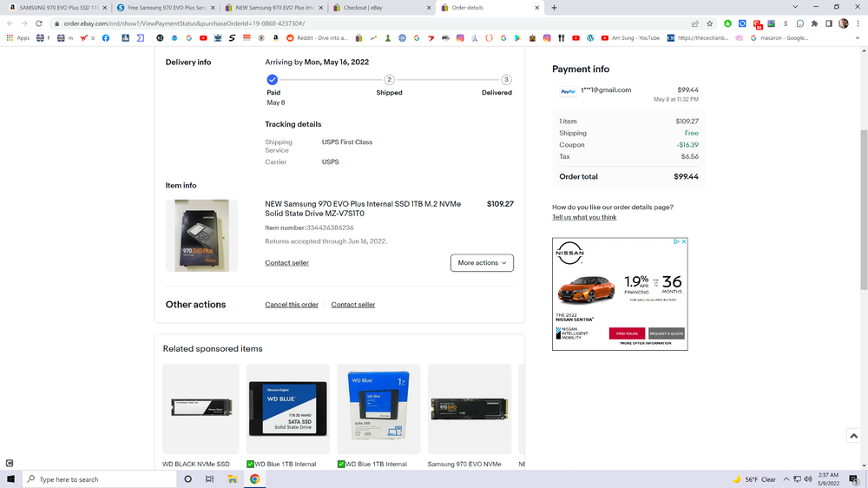Click the Cancel this order link
868x488 pixels.
tap(292, 305)
